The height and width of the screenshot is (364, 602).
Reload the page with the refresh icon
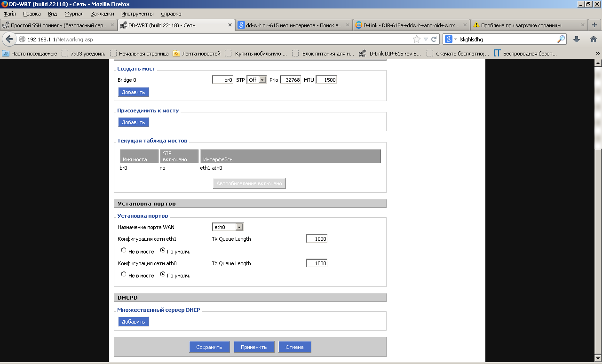pyautogui.click(x=434, y=39)
